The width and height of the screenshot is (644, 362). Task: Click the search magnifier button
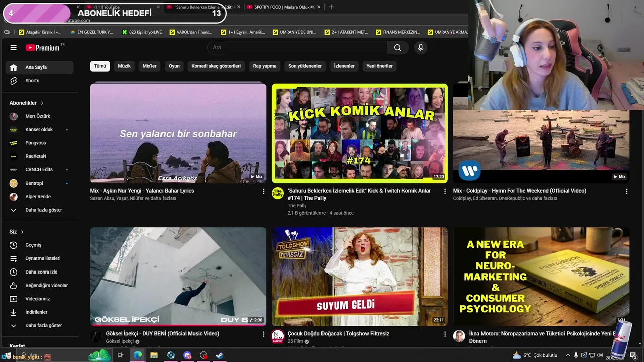coord(397,48)
